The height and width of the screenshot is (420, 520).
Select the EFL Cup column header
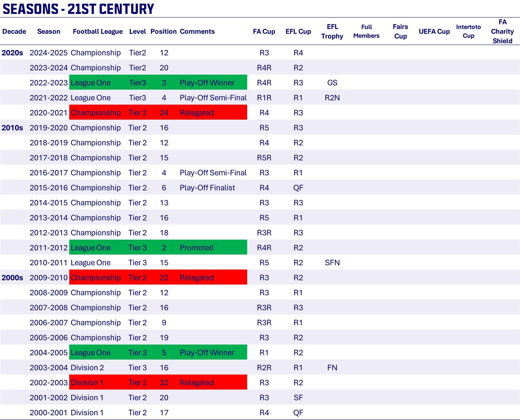tap(298, 31)
